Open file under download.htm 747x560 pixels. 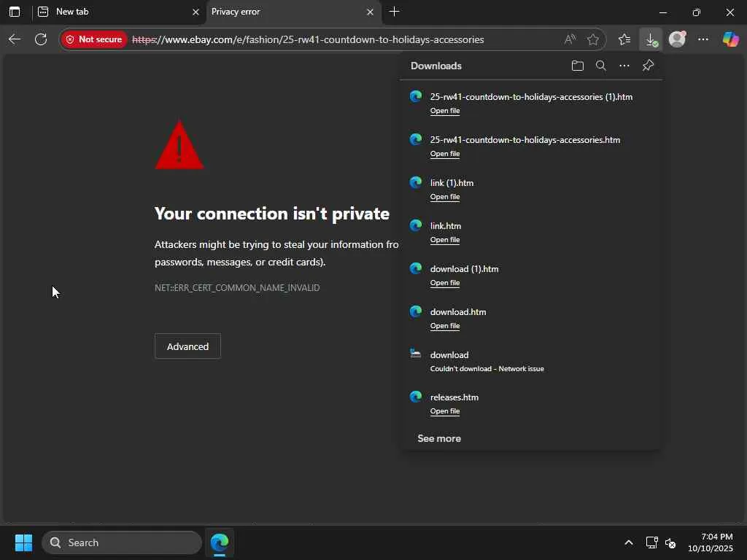[x=445, y=326]
